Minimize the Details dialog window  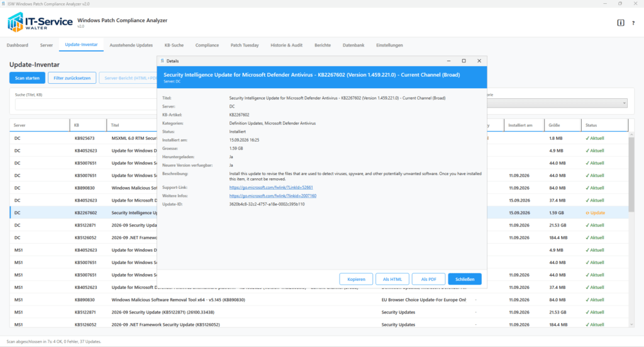pos(448,61)
